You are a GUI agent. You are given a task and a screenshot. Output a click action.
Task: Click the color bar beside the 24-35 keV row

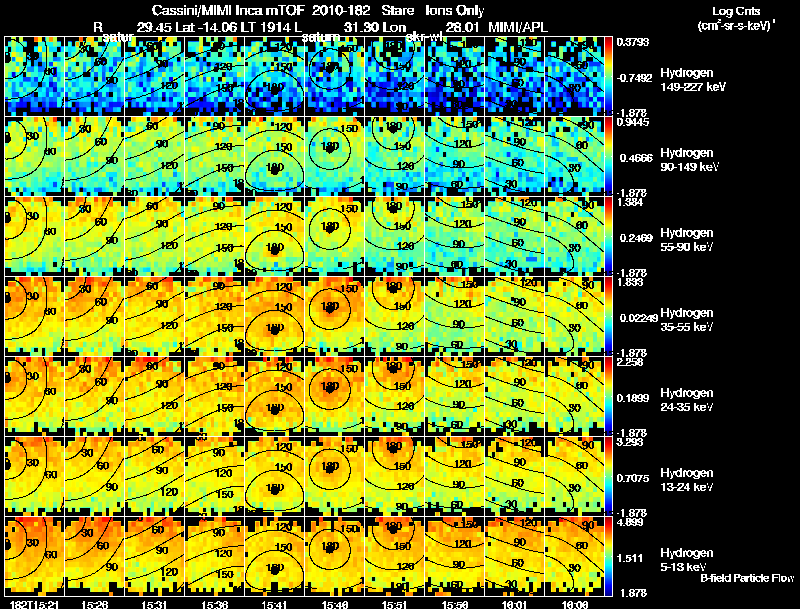coord(608,396)
